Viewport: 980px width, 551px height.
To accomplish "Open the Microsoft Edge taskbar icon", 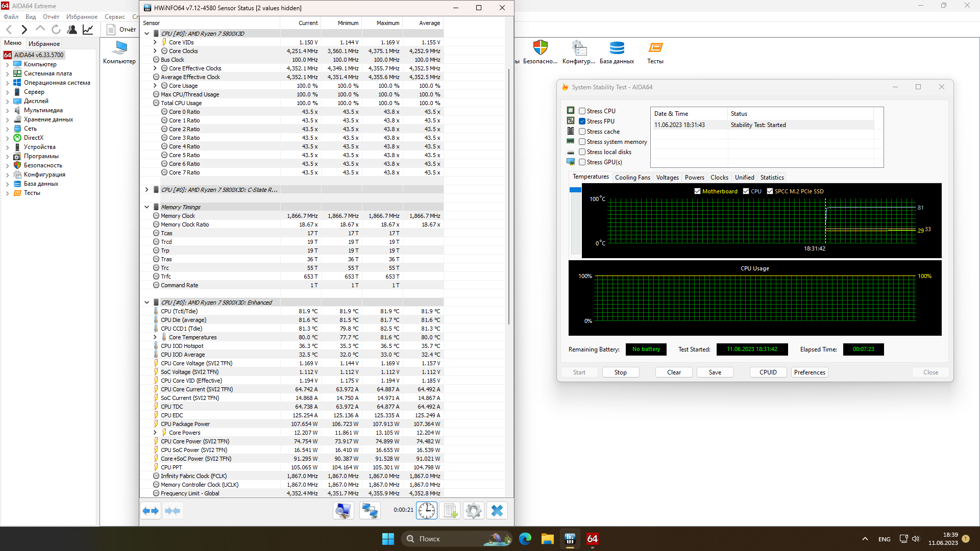I will 525,539.
